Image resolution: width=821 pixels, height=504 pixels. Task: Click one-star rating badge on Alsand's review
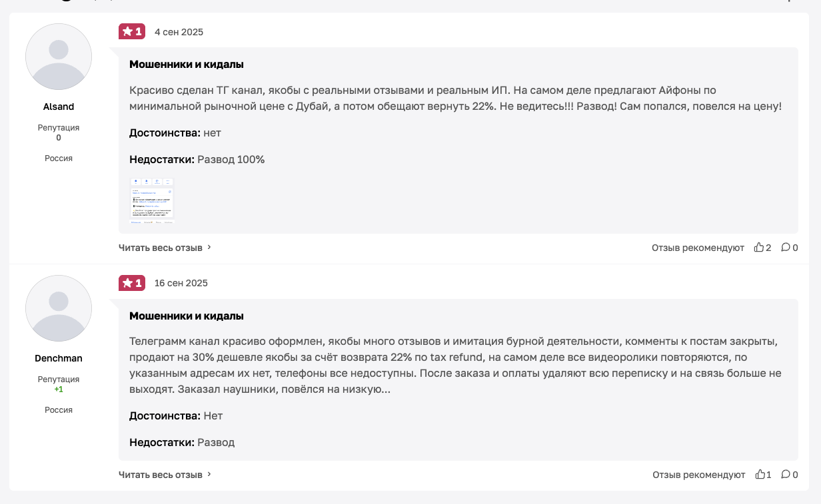click(132, 31)
